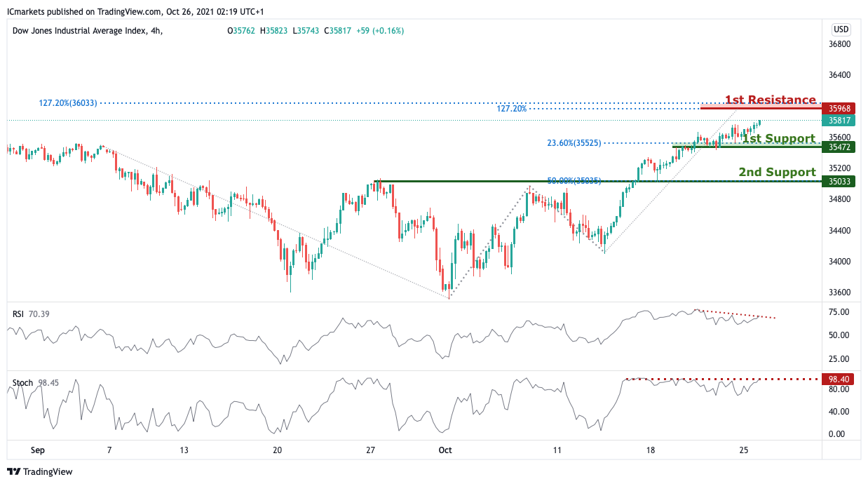Click the 11 date on time axis

557,449
